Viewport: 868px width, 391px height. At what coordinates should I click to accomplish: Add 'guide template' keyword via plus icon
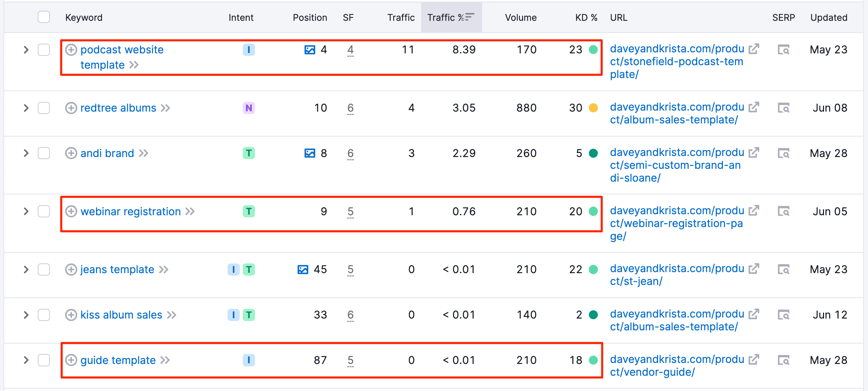[x=71, y=360]
